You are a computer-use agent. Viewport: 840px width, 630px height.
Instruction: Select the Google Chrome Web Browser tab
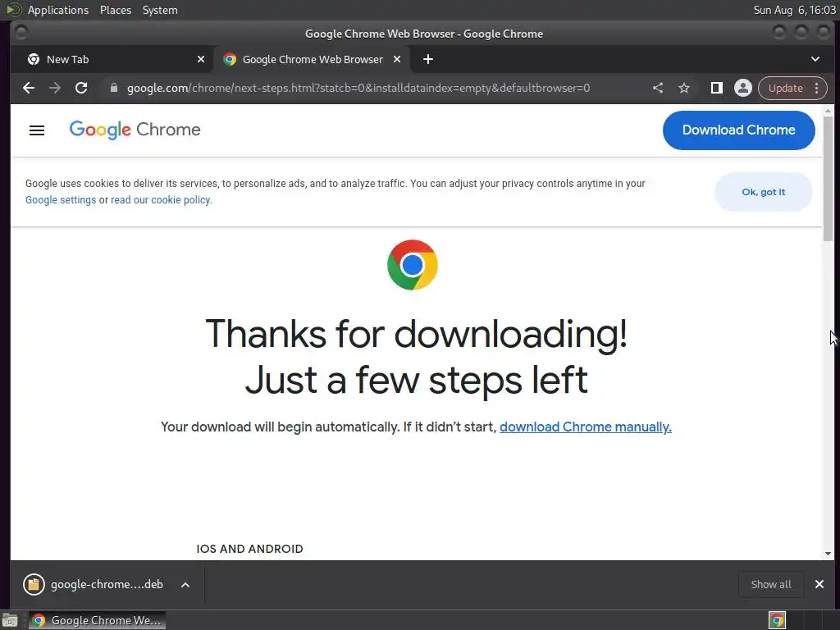pos(312,59)
